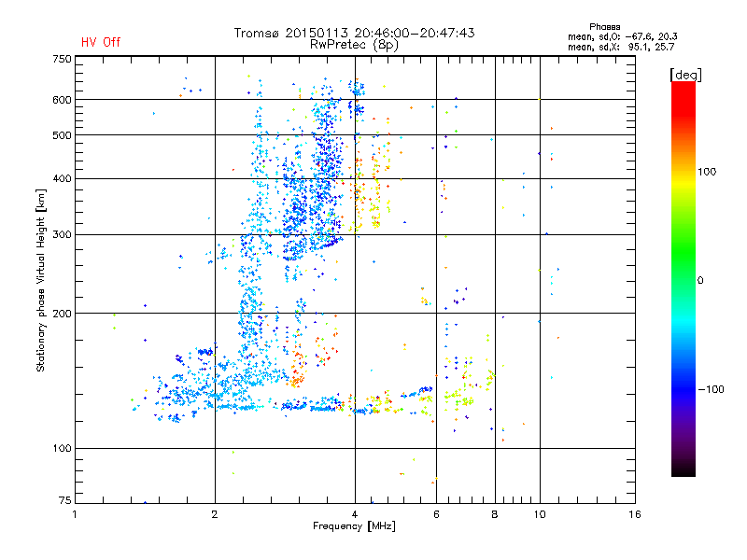Image resolution: width=747 pixels, height=560 pixels.
Task: Click the red 'HV Off' label
Action: (101, 42)
